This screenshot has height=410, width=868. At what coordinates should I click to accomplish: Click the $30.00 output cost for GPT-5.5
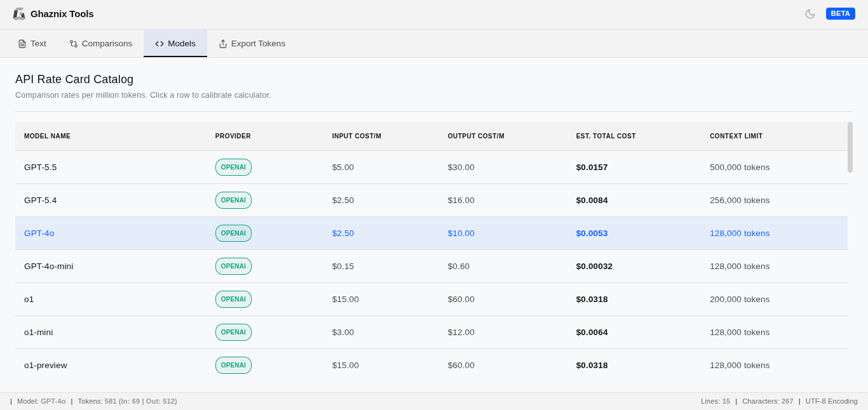tap(461, 168)
